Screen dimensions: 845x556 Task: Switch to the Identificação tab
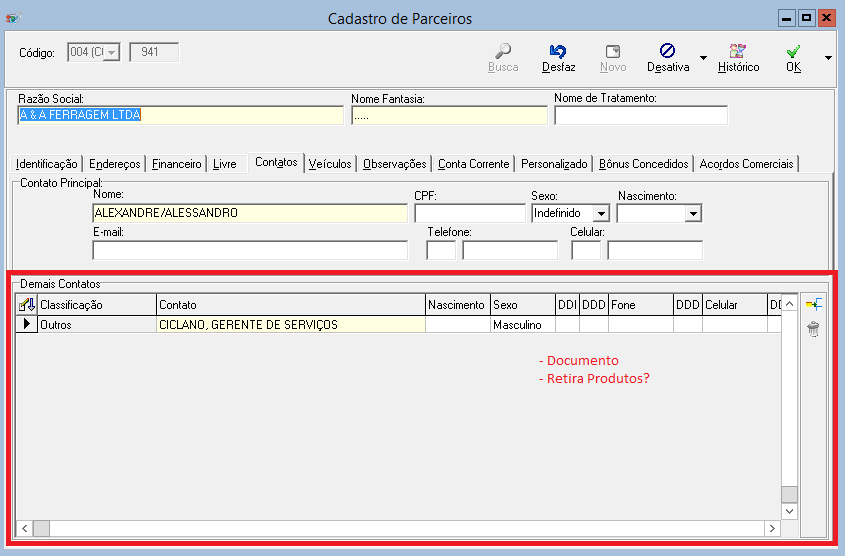46,164
